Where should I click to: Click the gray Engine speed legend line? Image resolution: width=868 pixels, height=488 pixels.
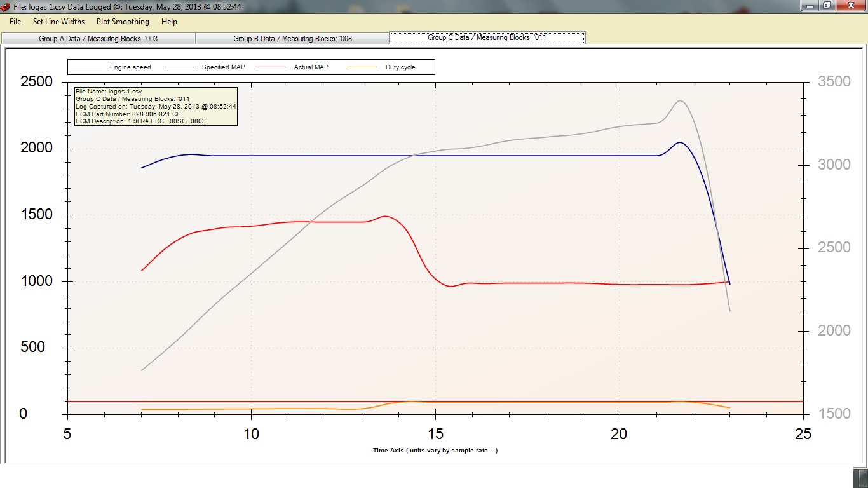(x=86, y=67)
